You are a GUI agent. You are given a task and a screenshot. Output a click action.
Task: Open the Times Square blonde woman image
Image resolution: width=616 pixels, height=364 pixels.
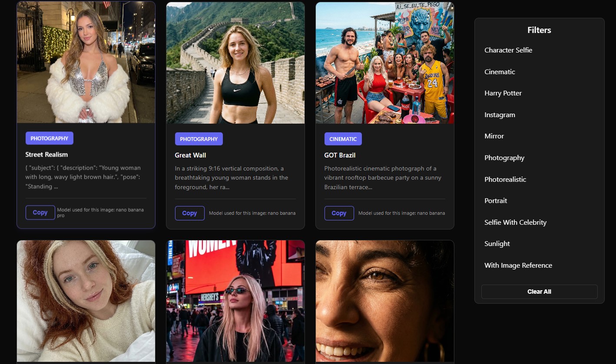click(235, 301)
